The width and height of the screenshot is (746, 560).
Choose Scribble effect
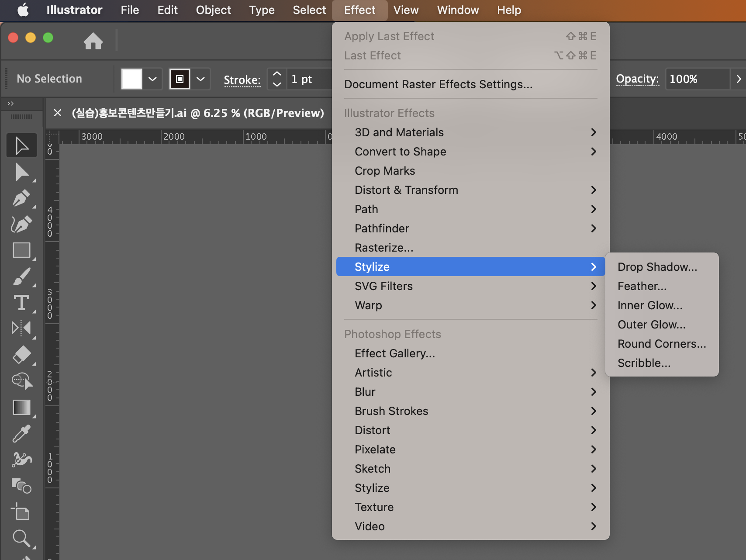click(x=662, y=363)
